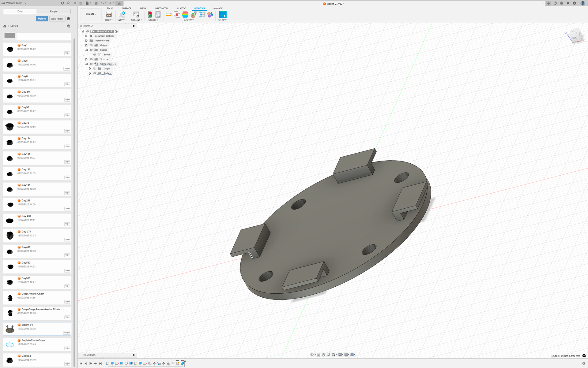Jump to timeline start
The image size is (588, 368).
81,363
